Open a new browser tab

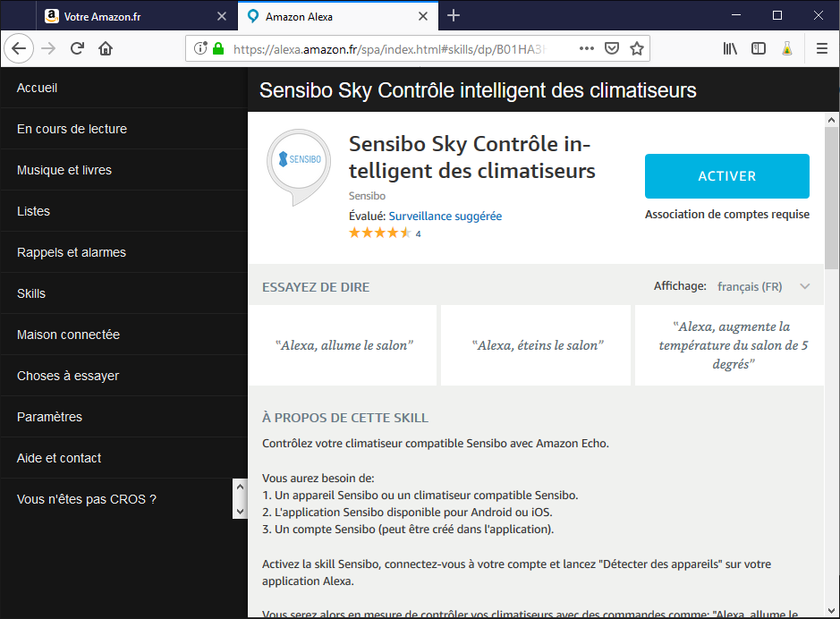(454, 15)
